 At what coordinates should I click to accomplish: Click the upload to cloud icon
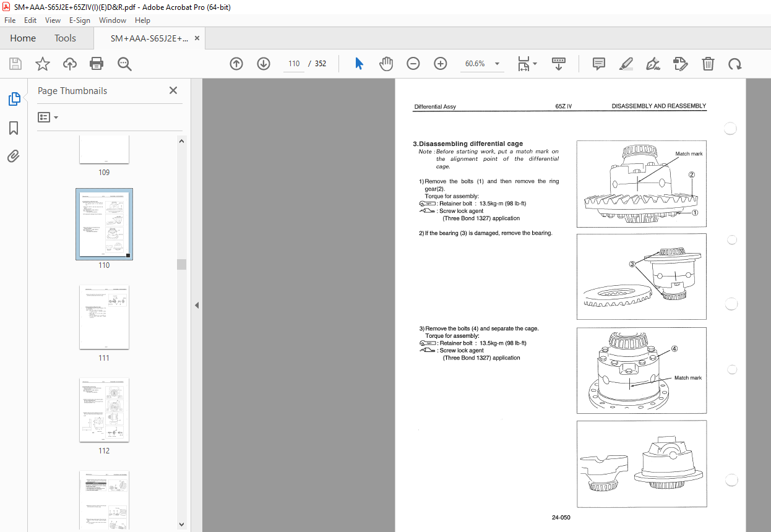(69, 64)
